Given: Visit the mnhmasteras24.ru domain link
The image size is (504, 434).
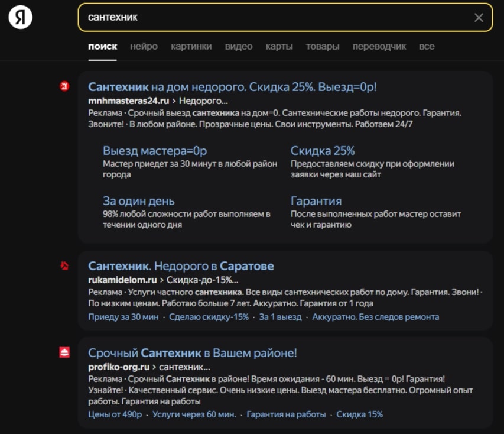Looking at the screenshot, I should [129, 101].
